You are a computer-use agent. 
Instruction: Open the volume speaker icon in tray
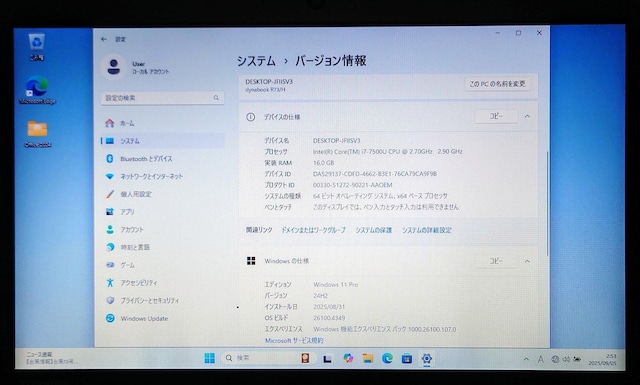click(566, 359)
